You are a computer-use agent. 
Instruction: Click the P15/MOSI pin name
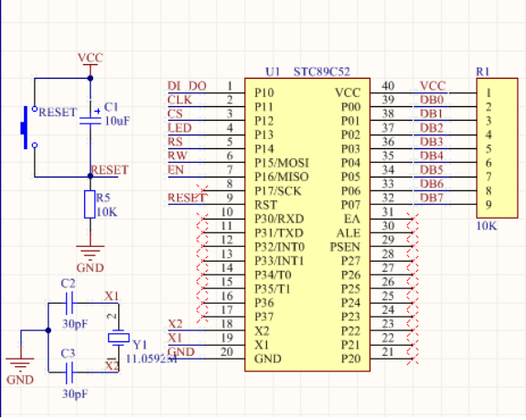point(282,163)
